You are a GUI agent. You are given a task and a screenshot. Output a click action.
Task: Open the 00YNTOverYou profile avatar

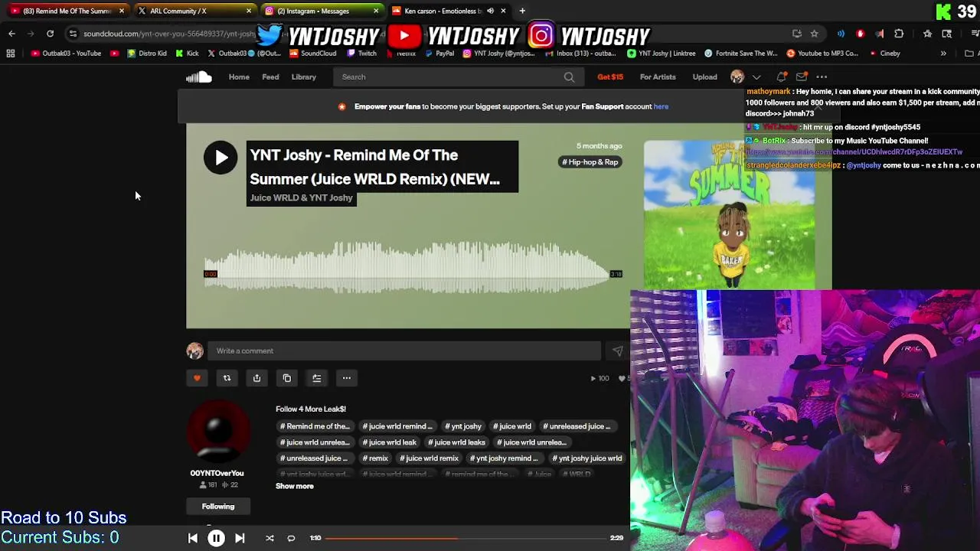tap(217, 431)
